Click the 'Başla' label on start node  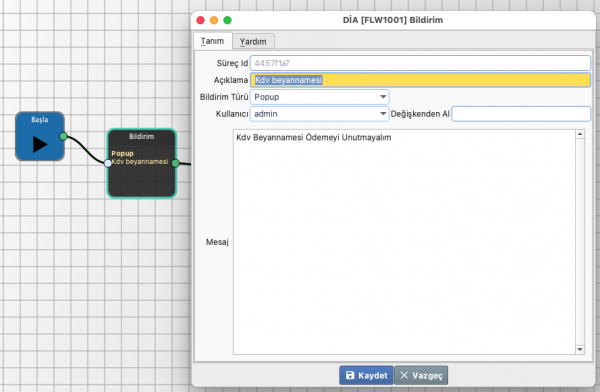coord(40,119)
